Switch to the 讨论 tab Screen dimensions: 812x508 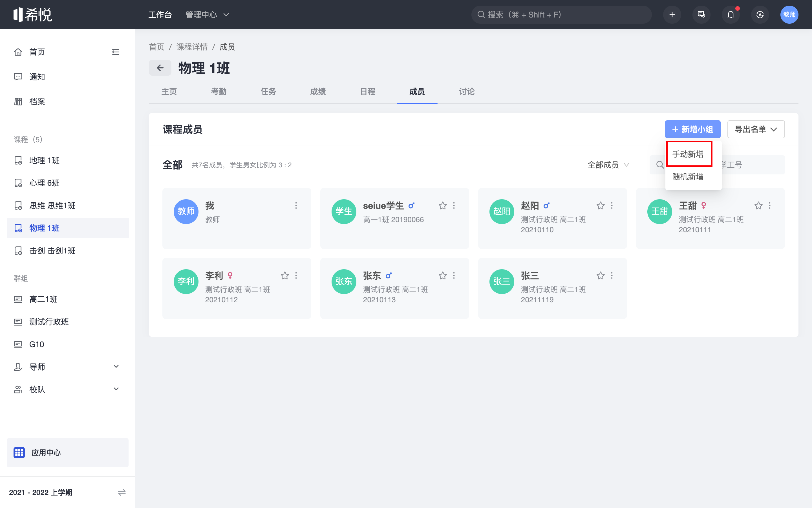tap(467, 91)
